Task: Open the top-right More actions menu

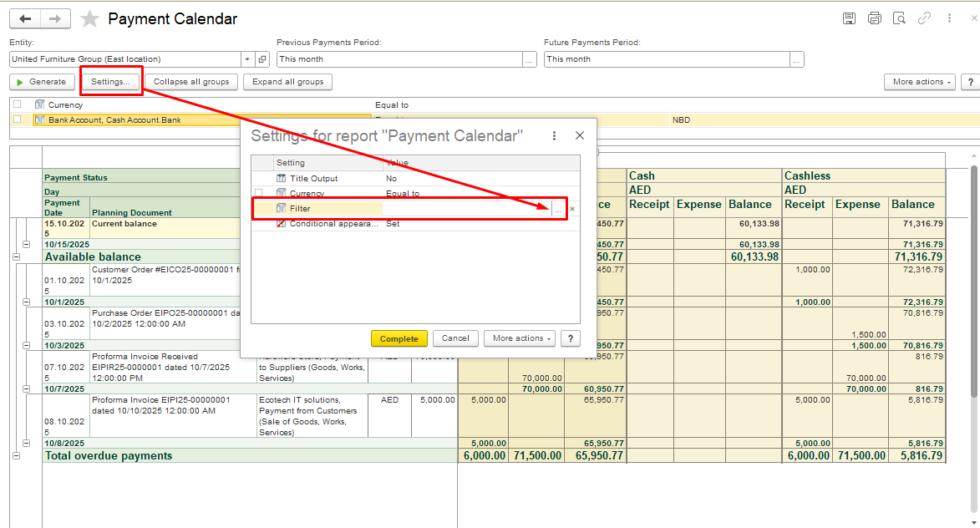Action: click(x=919, y=82)
